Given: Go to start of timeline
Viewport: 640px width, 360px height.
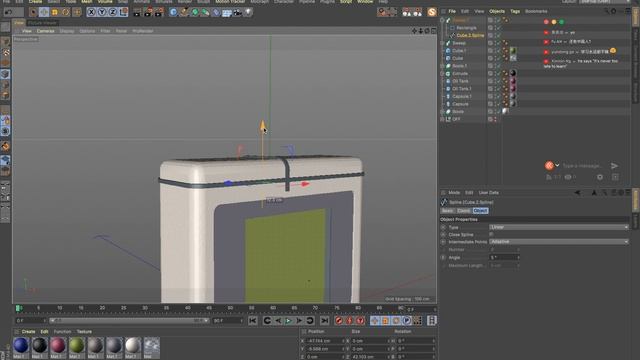Looking at the screenshot, I should click(x=253, y=321).
